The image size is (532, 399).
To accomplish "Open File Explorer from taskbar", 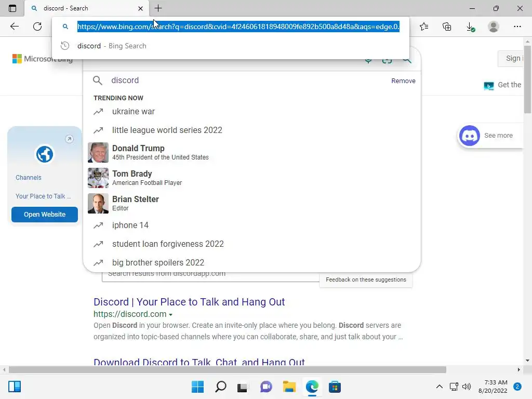I will [x=289, y=387].
